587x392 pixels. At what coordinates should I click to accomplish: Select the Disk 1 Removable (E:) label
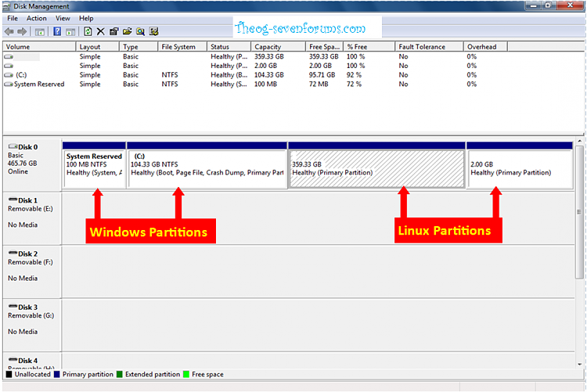point(32,218)
